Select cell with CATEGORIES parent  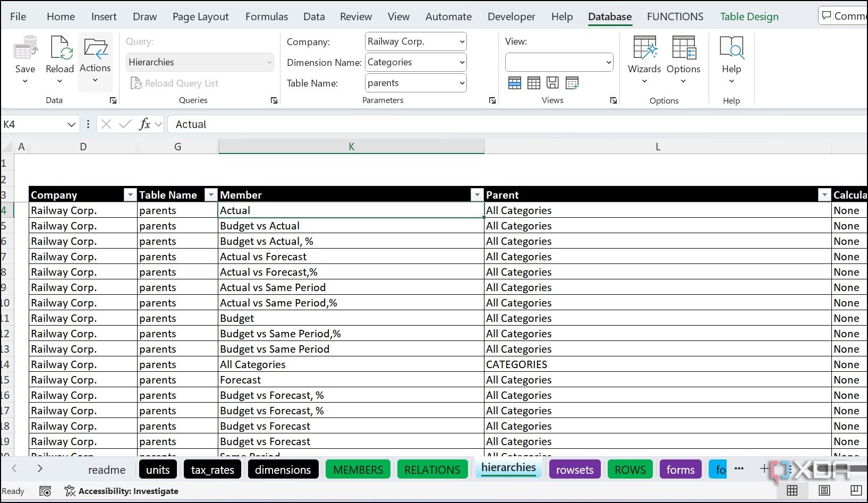click(x=658, y=364)
